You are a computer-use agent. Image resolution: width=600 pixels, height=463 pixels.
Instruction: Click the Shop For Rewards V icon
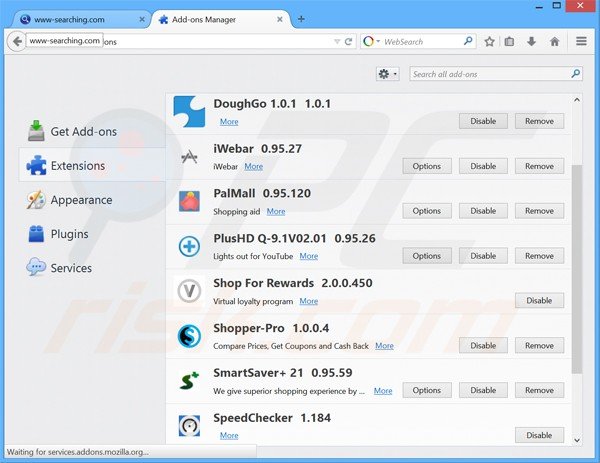(189, 291)
